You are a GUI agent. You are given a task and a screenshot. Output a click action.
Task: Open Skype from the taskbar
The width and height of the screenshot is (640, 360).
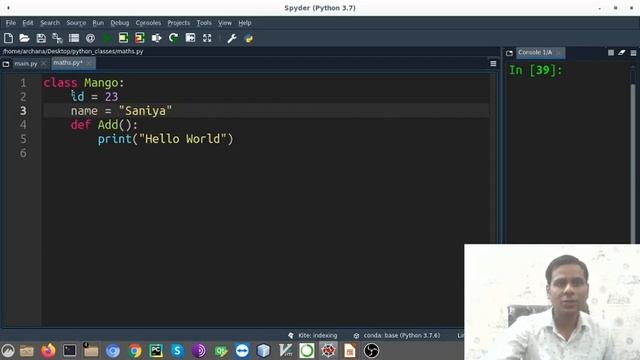(x=177, y=351)
